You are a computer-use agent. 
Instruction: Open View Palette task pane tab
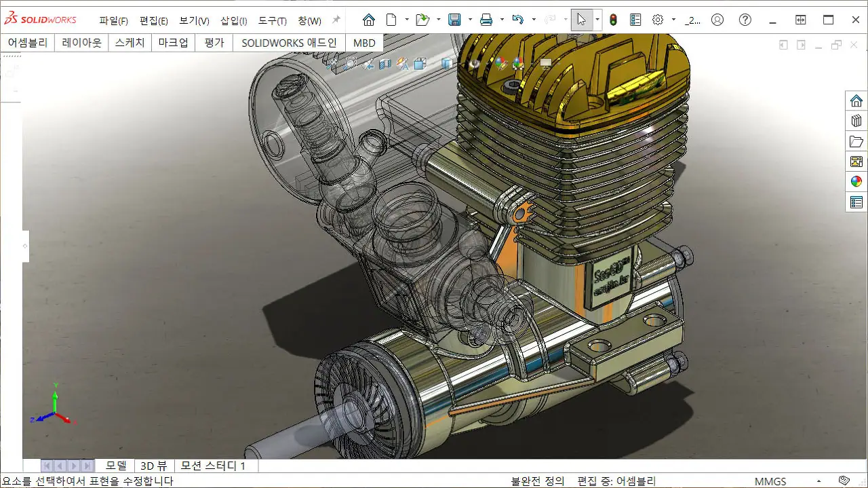(x=856, y=162)
